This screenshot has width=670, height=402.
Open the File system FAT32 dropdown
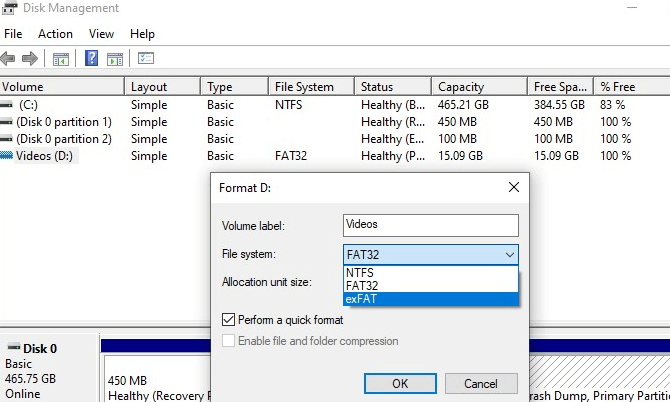(431, 255)
